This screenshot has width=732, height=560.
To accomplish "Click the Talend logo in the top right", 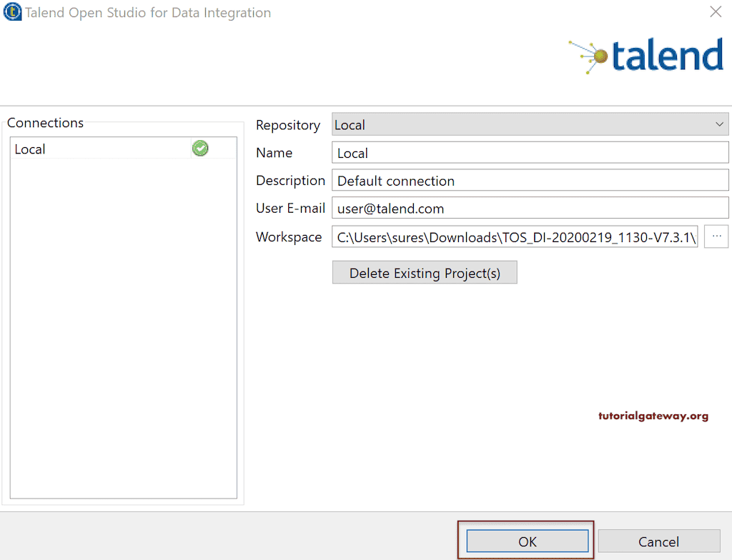I will tap(646, 56).
